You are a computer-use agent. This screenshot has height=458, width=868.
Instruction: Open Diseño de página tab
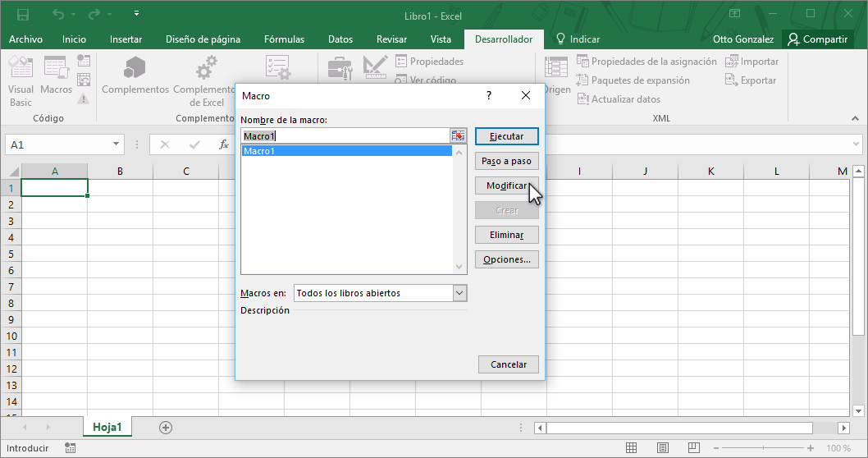click(x=203, y=39)
